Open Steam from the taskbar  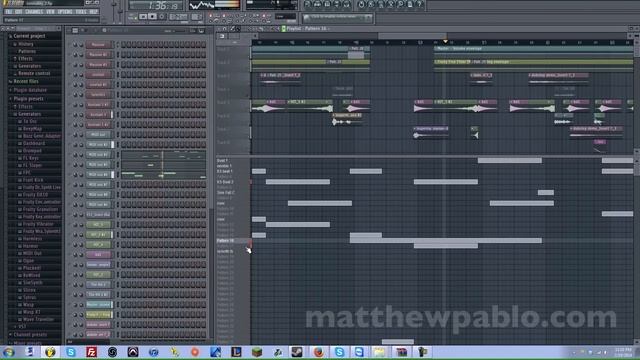click(x=297, y=352)
